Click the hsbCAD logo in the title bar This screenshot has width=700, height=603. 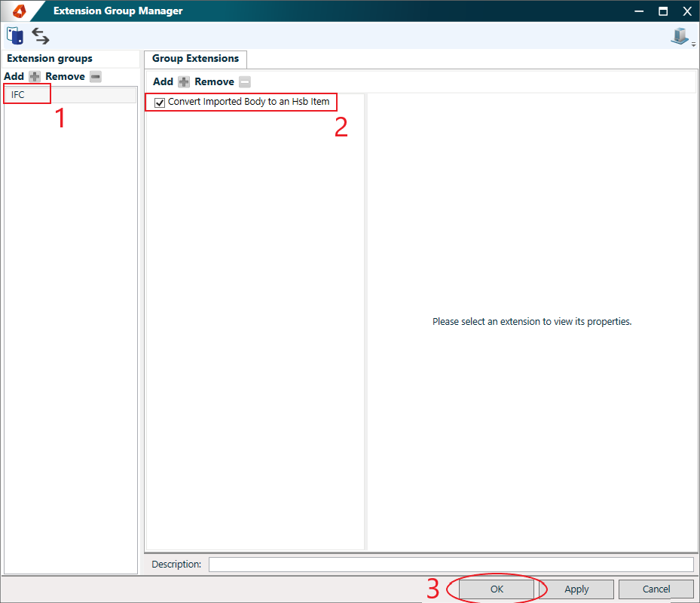(20, 11)
